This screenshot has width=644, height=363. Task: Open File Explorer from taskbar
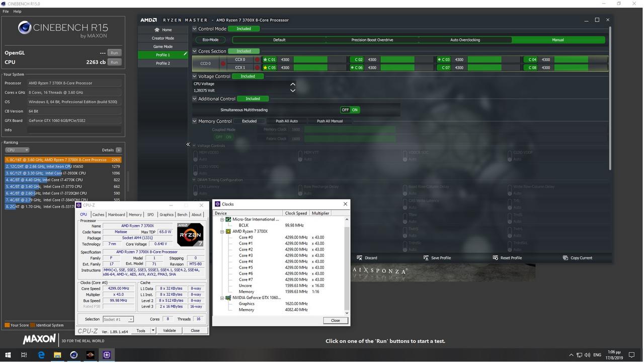[57, 355]
